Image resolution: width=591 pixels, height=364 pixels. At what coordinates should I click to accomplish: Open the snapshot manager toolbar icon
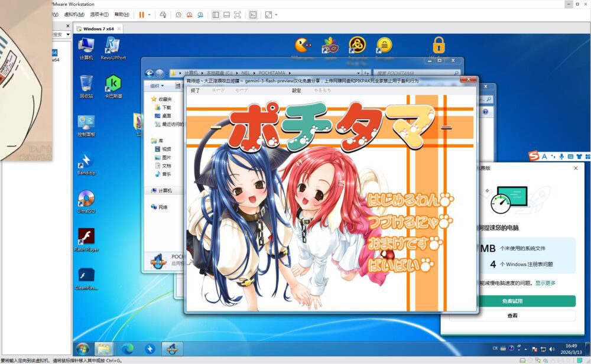pos(200,15)
